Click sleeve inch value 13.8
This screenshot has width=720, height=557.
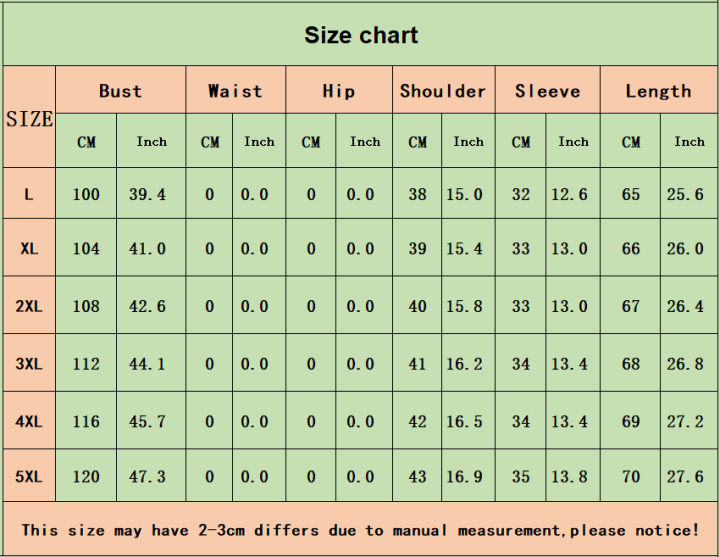pos(569,476)
